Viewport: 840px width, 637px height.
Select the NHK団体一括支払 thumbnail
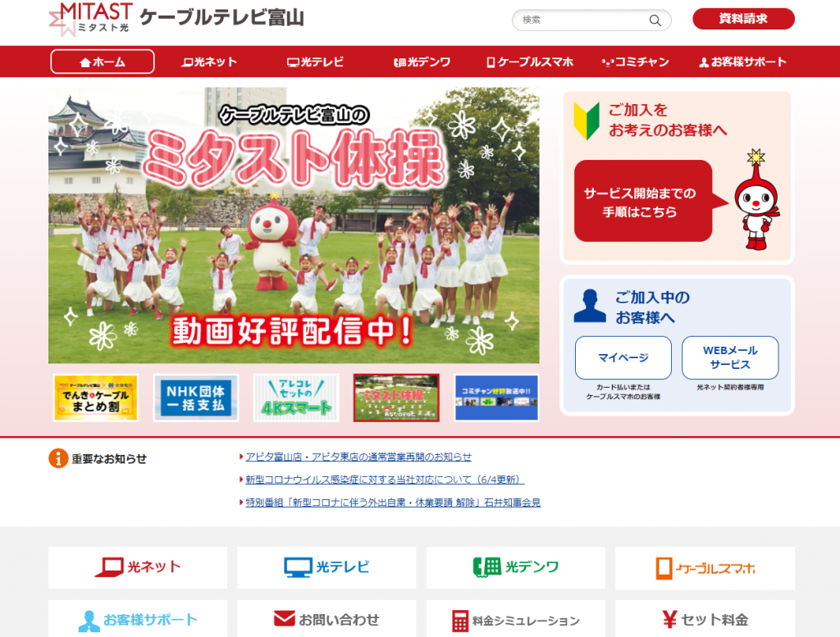pyautogui.click(x=196, y=398)
